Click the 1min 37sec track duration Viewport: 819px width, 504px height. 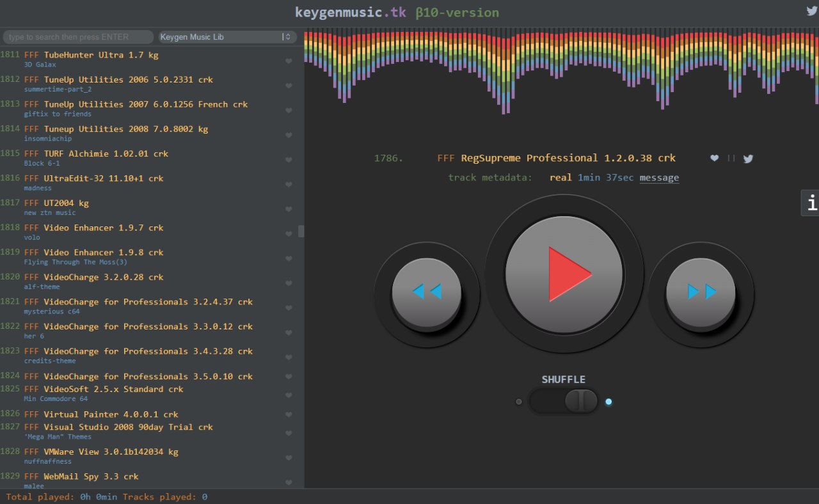point(606,178)
